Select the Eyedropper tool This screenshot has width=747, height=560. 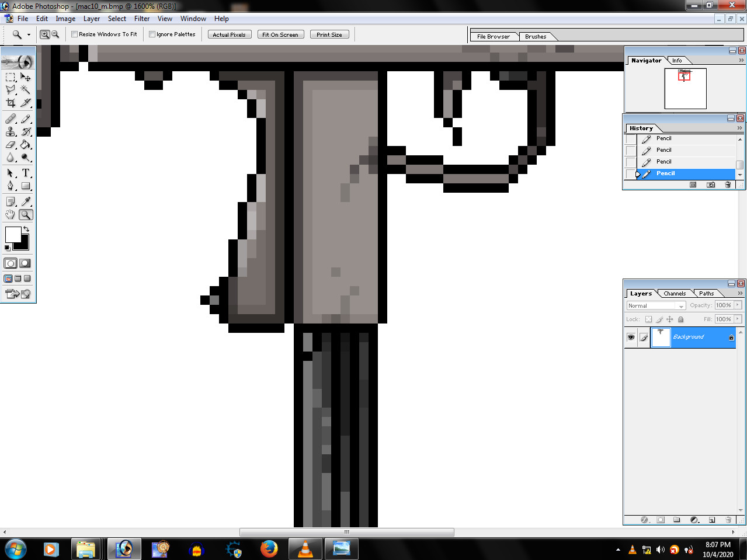26,201
